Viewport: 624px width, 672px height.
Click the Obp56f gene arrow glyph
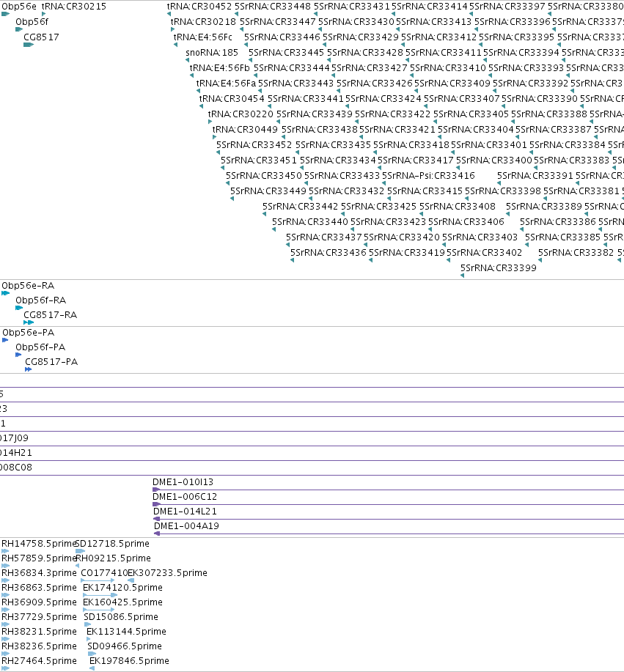[19, 29]
